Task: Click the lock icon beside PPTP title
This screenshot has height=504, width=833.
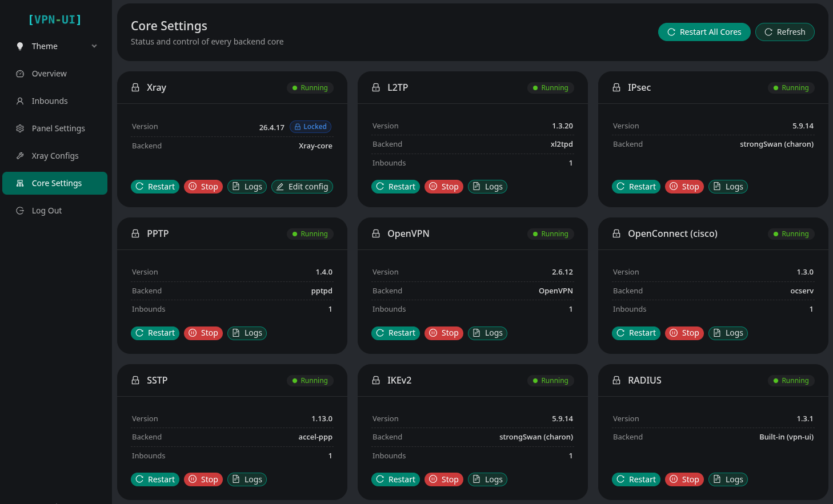Action: [135, 233]
